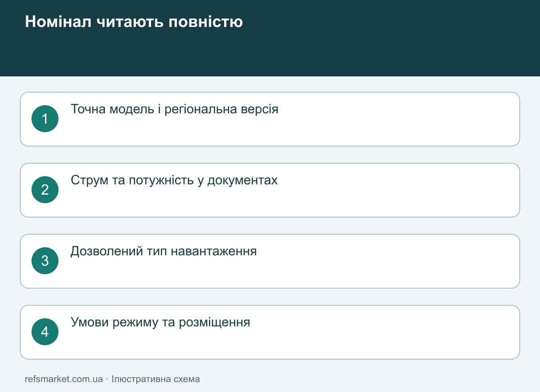The width and height of the screenshot is (540, 392).
Task: Select the number 3 circle badge
Action: [x=45, y=261]
